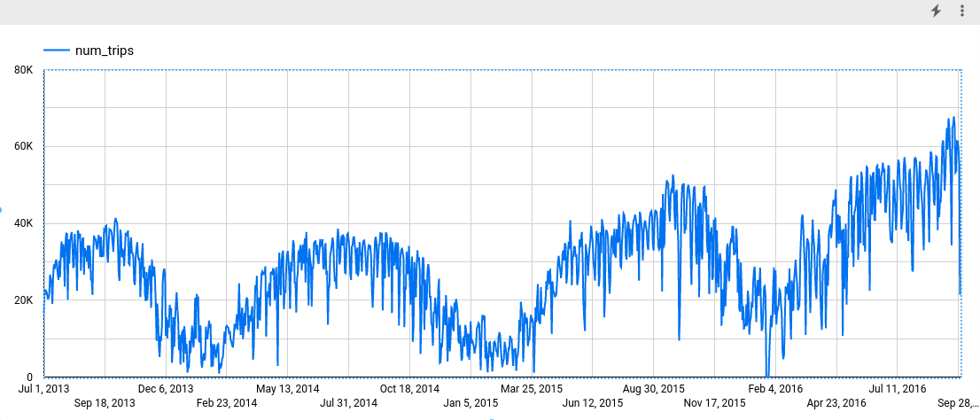
Task: Click the Nov 17, 2015 axis label
Action: tap(714, 403)
